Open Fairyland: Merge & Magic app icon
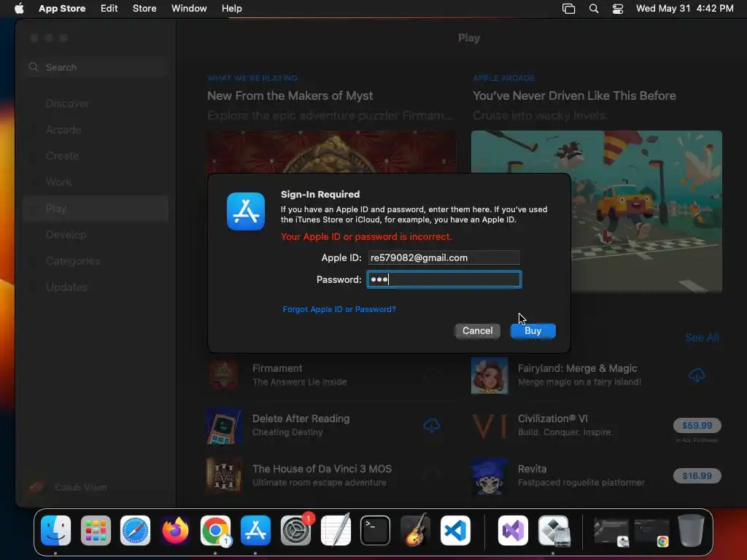This screenshot has width=747, height=560. 489,376
